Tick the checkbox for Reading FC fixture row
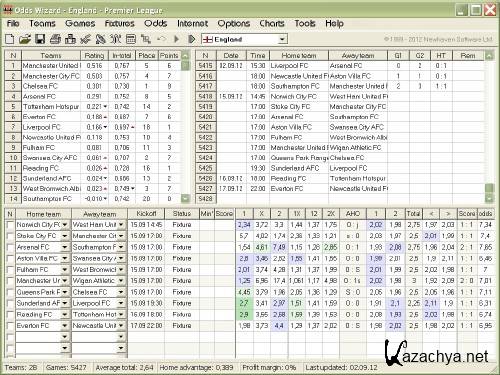 coord(10,315)
